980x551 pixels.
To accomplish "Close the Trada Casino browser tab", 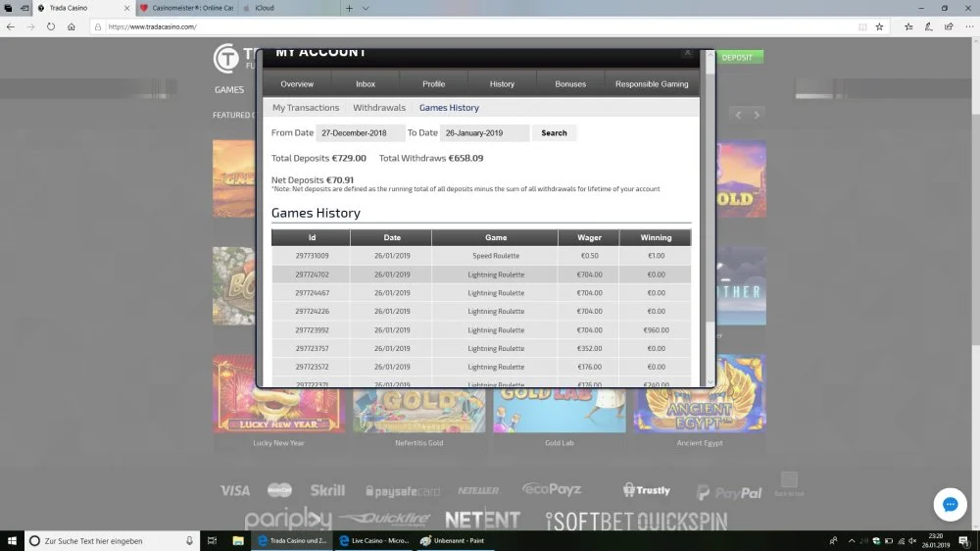I will pyautogui.click(x=126, y=8).
